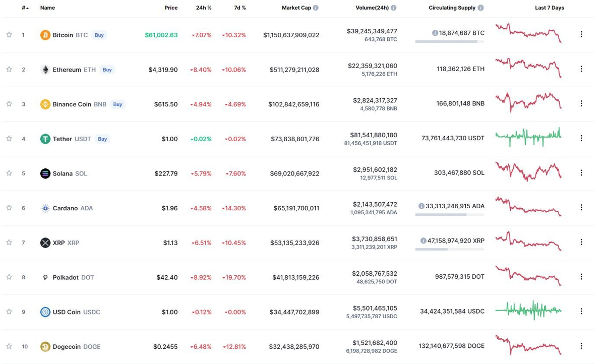Click Bitcoin's circulating supply progress bar
Screen dimensions: 605x364
pos(450,41)
